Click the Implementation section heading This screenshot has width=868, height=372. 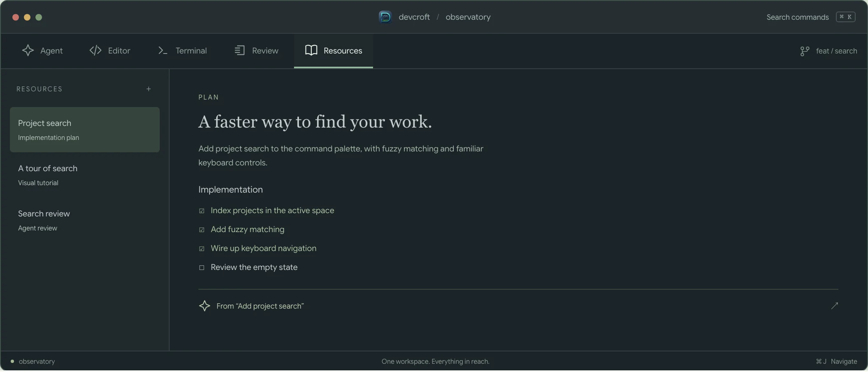pyautogui.click(x=231, y=189)
